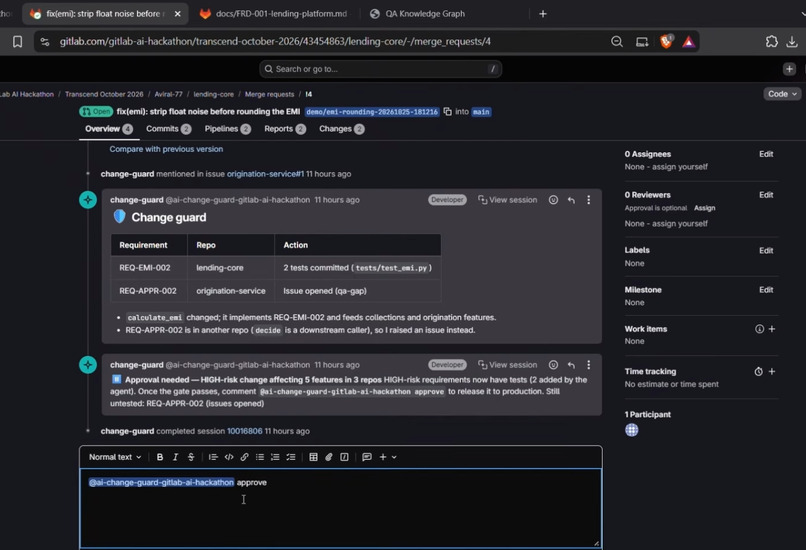Screen dimensions: 806x550
Task: Open more actions on Approval needed comment
Action: (589, 365)
